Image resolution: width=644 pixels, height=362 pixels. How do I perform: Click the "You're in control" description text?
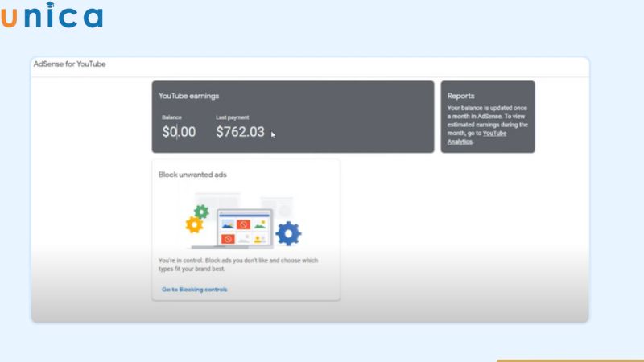click(x=238, y=265)
